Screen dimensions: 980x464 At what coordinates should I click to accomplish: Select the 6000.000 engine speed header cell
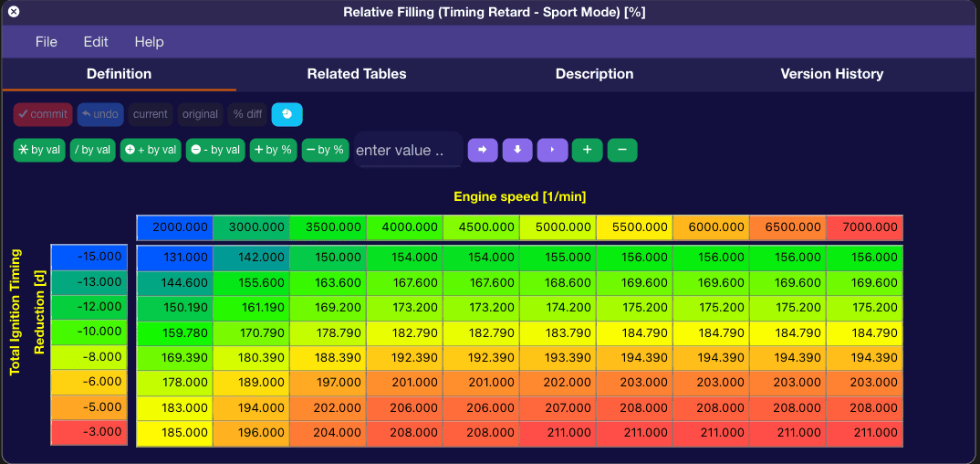tap(711, 227)
